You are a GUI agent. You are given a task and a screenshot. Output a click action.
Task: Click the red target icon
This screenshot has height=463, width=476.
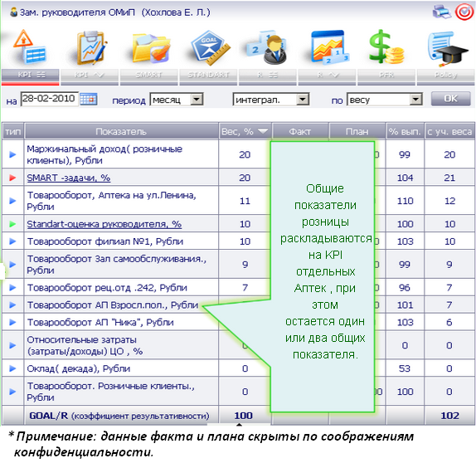click(464, 12)
